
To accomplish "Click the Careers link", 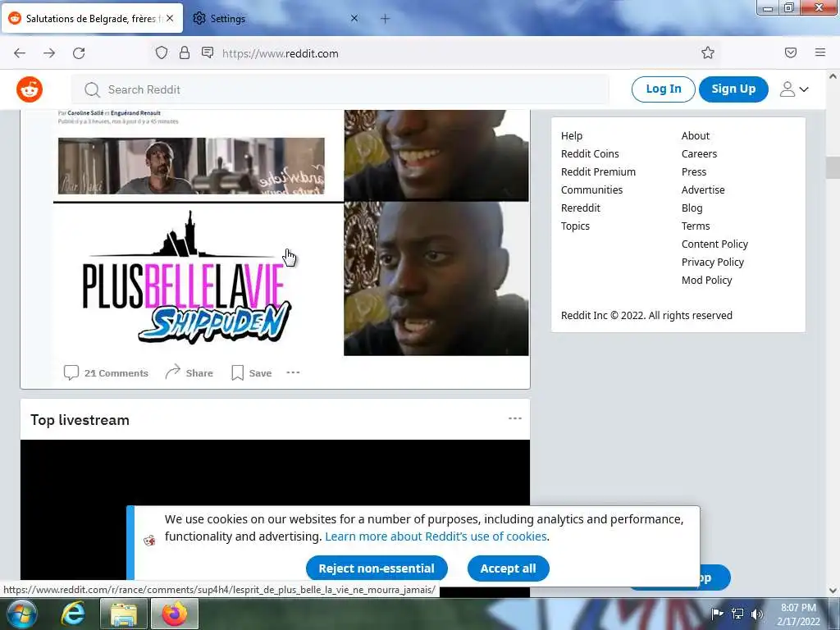I will 699,153.
